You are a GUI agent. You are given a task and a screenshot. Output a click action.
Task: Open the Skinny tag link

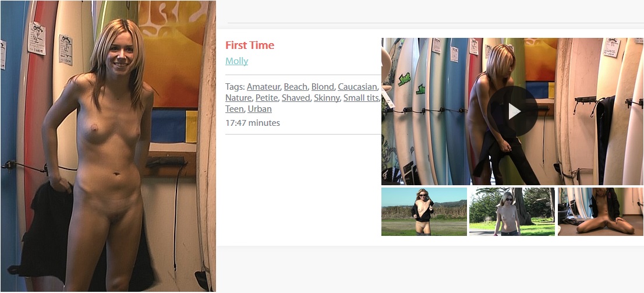(327, 98)
